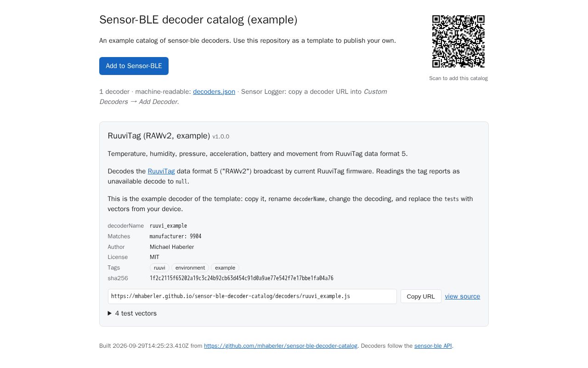Click the Copy URL button
The height and width of the screenshot is (368, 588).
coord(421,296)
